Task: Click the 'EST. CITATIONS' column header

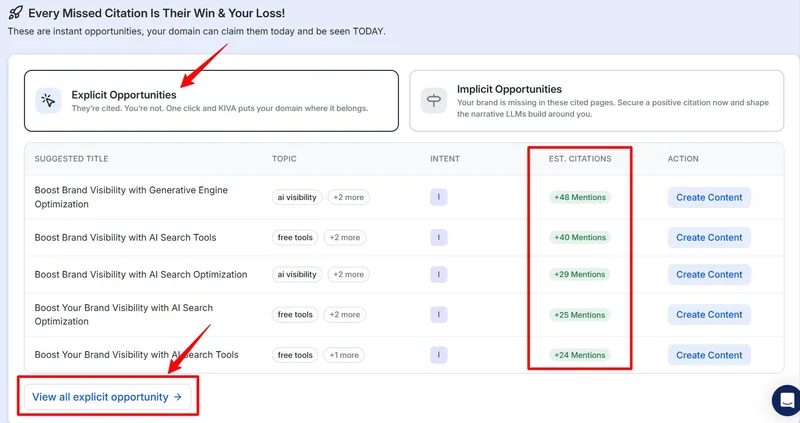Action: [x=580, y=158]
